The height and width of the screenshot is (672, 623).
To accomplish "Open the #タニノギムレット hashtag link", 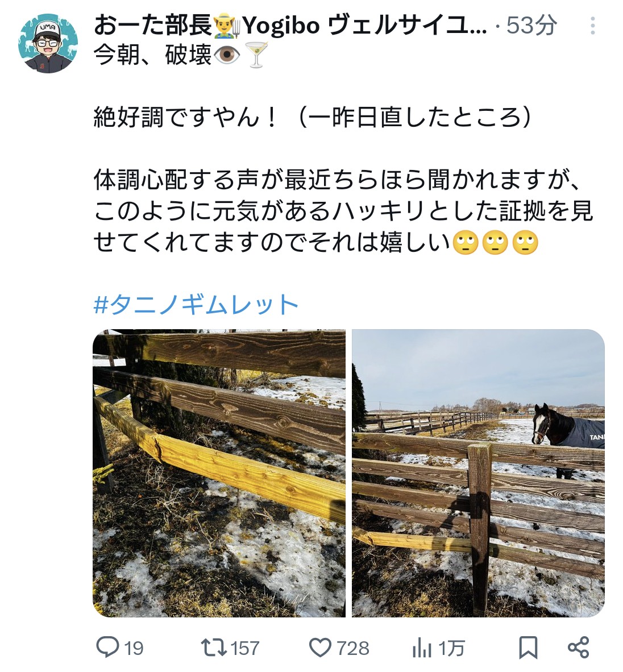I will click(196, 305).
